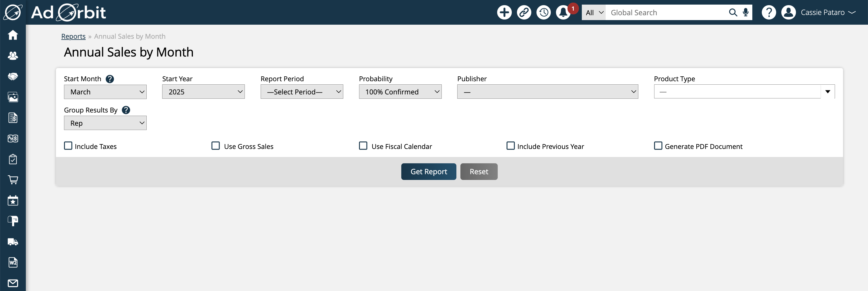Screen dimensions: 868x291
Task: Open the recent history clock icon
Action: 544,12
